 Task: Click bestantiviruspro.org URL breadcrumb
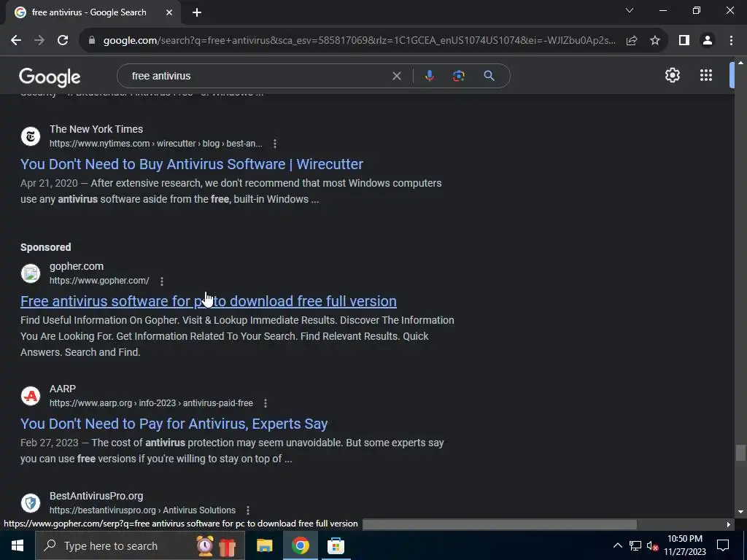coord(142,510)
